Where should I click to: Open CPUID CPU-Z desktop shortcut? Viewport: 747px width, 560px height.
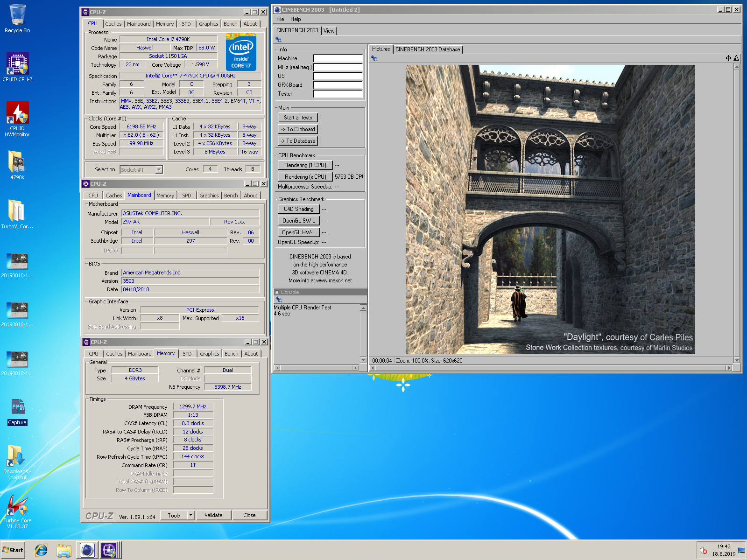click(x=17, y=67)
